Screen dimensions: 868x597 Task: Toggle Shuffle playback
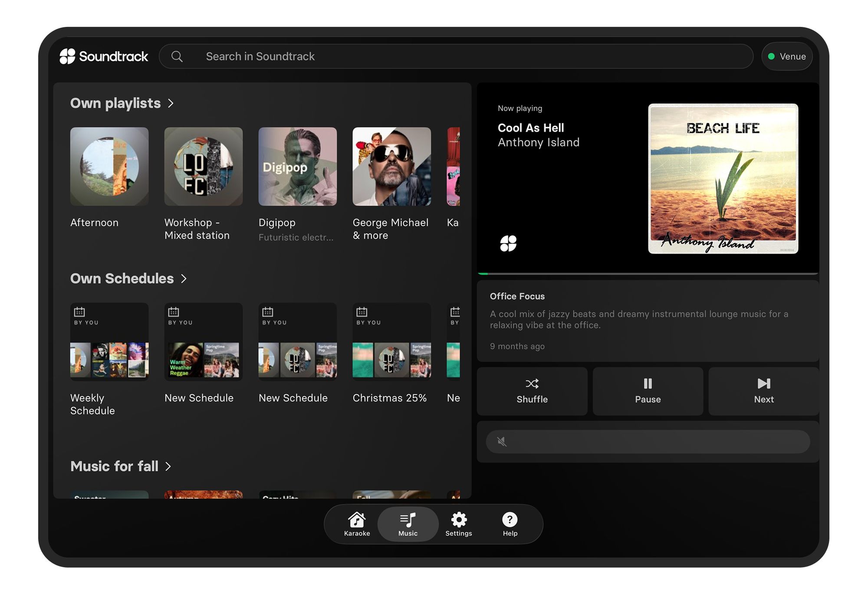pyautogui.click(x=532, y=391)
